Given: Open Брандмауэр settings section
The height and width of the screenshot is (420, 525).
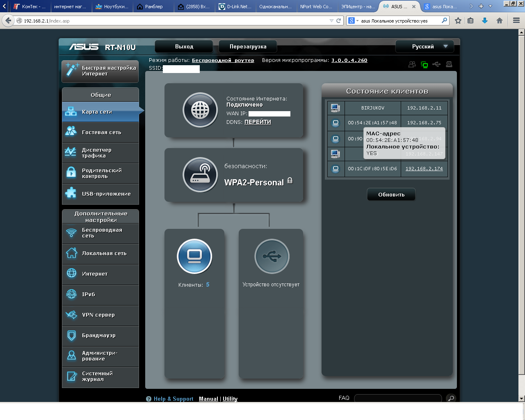Looking at the screenshot, I should (x=100, y=336).
